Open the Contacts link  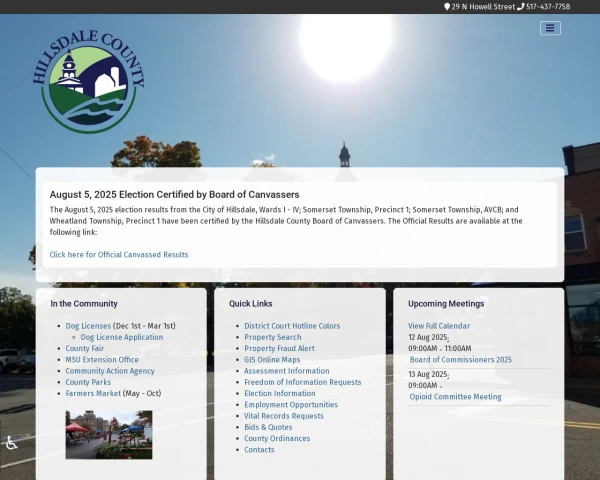(x=259, y=449)
